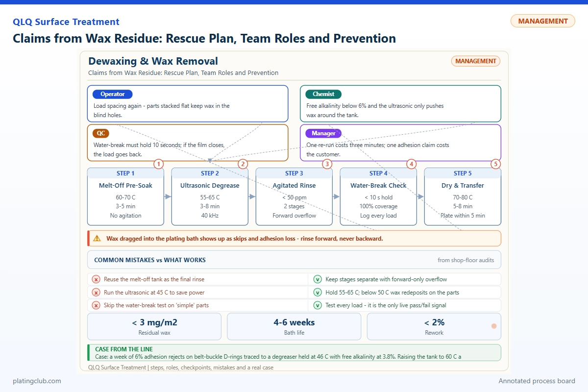The height and width of the screenshot is (392, 588).
Task: Click the MANAGEMENT badge inside the Dewaxing card
Action: pyautogui.click(x=475, y=61)
